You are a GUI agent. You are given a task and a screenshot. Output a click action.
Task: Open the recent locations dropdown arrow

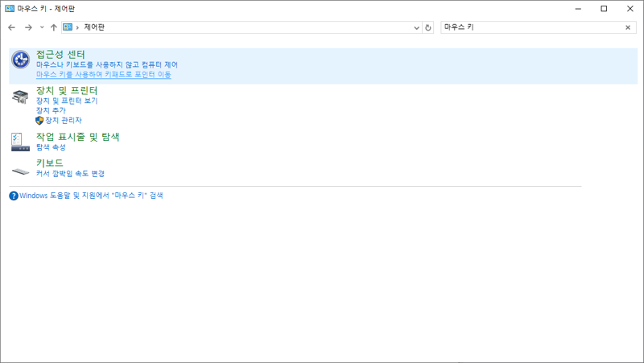tap(42, 27)
